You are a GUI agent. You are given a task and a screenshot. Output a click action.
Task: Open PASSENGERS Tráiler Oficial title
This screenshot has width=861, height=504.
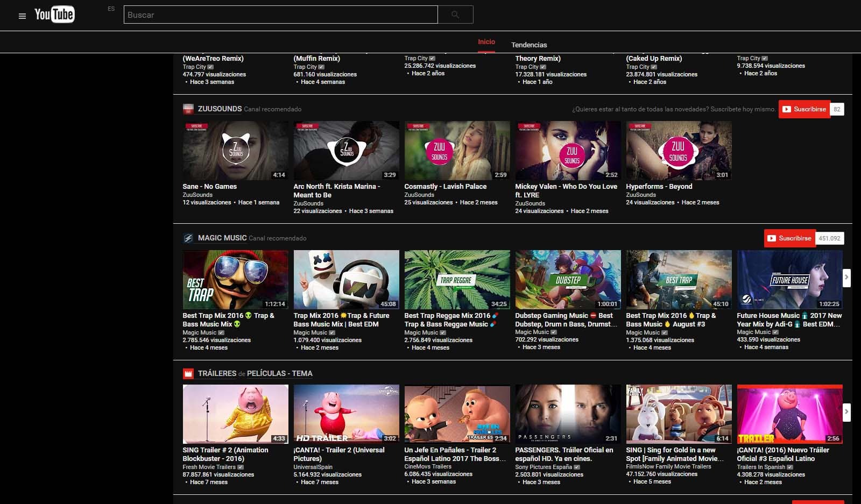click(x=564, y=454)
